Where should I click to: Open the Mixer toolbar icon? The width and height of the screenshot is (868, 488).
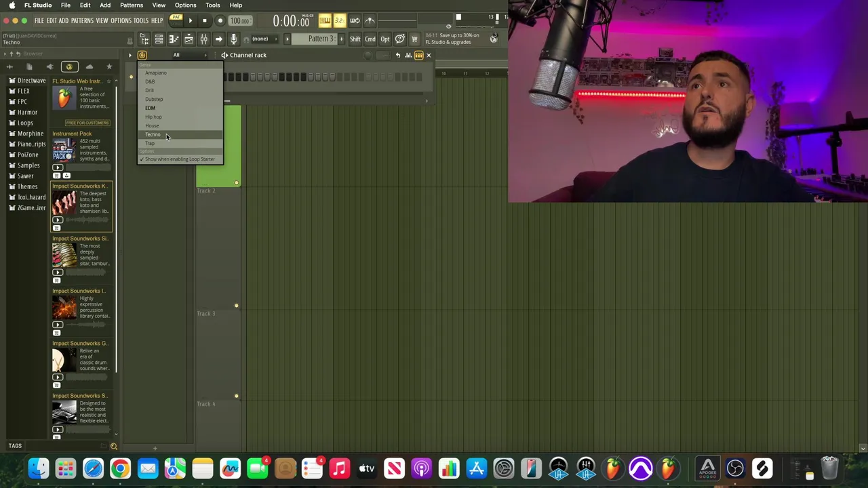pyautogui.click(x=203, y=39)
